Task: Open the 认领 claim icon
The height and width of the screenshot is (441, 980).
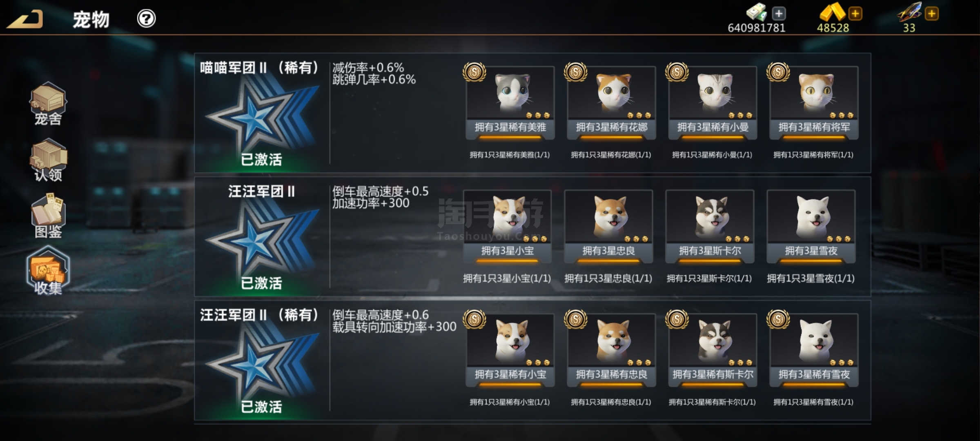Action: [x=48, y=160]
